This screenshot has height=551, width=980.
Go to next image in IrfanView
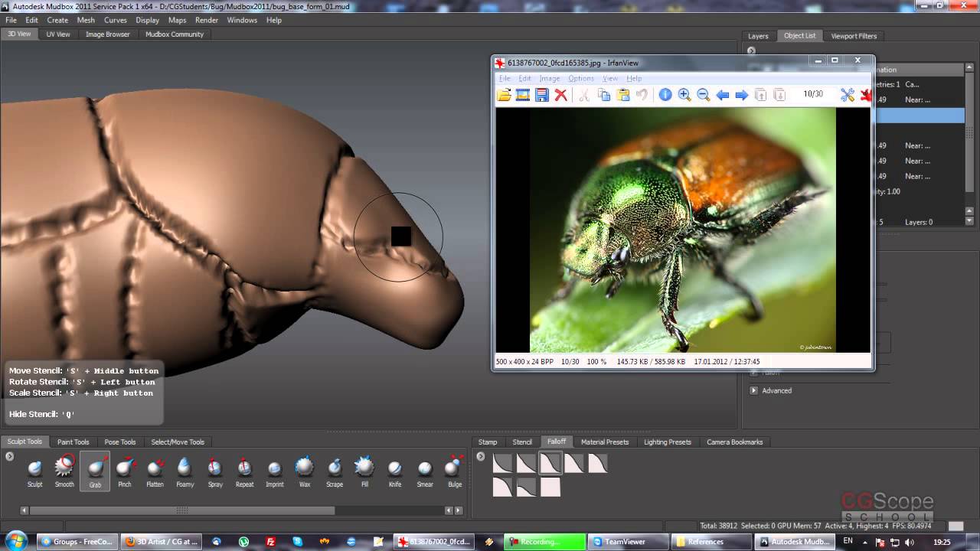pos(741,95)
